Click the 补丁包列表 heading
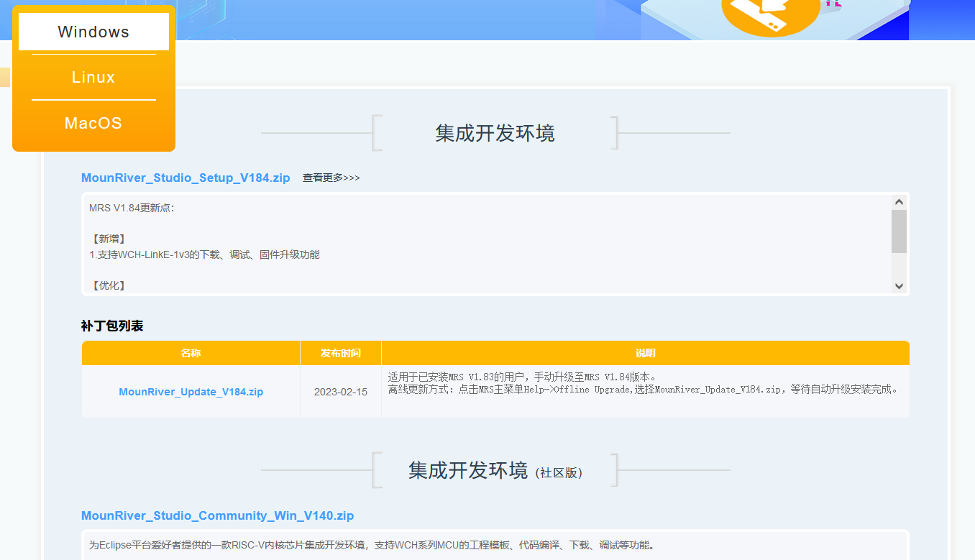This screenshot has height=560, width=975. tap(112, 326)
